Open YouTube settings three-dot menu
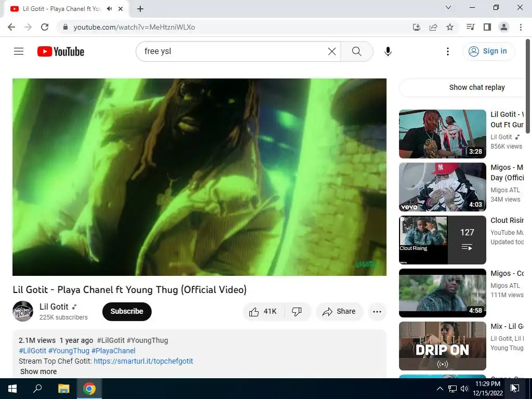The width and height of the screenshot is (532, 399). 448,51
